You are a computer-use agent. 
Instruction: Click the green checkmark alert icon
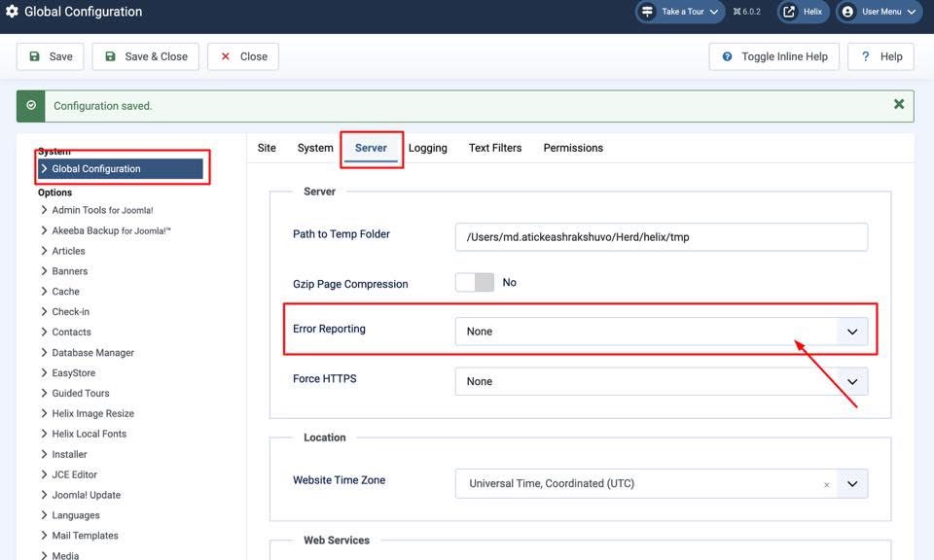[31, 106]
